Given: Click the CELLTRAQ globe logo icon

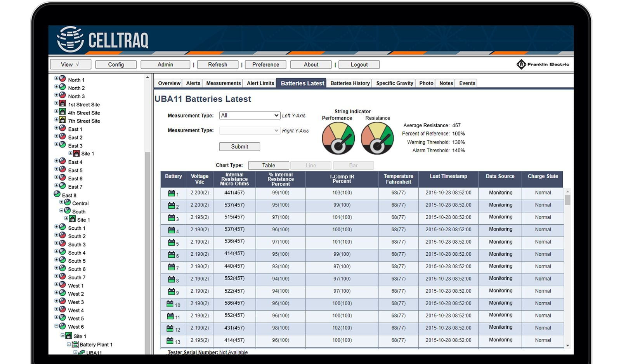Looking at the screenshot, I should [x=70, y=39].
